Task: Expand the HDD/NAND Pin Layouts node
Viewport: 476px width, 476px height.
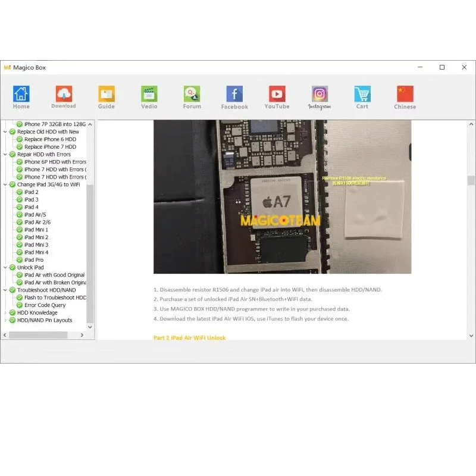Action: point(5,320)
